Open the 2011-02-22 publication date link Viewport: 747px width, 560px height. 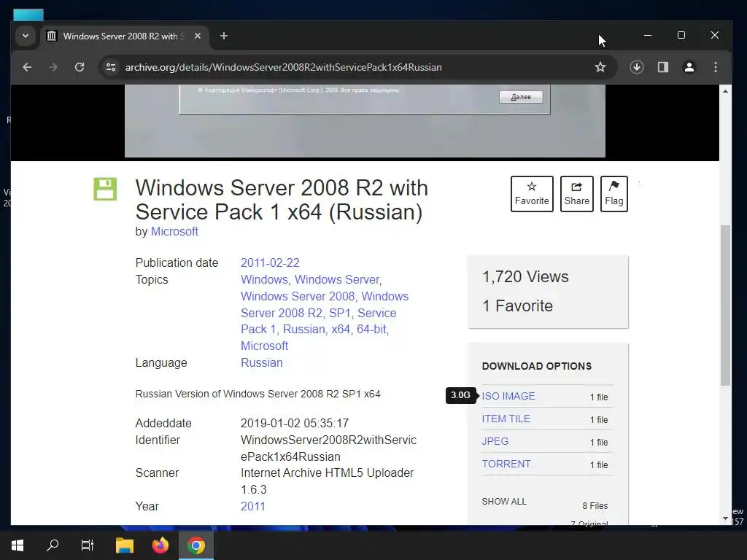tap(270, 262)
